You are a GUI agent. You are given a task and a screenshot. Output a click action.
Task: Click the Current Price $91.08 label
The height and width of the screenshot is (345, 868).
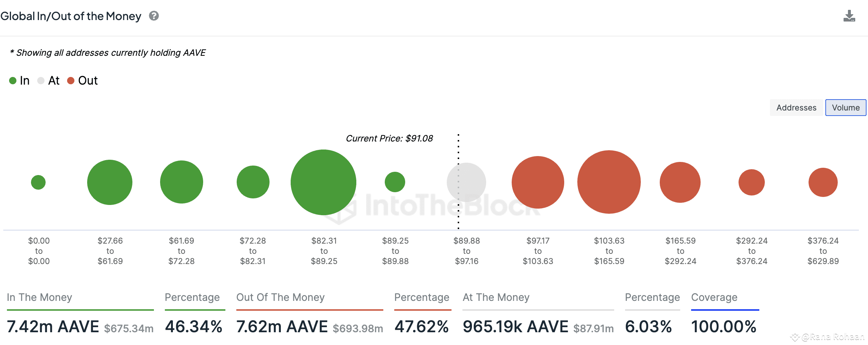389,139
